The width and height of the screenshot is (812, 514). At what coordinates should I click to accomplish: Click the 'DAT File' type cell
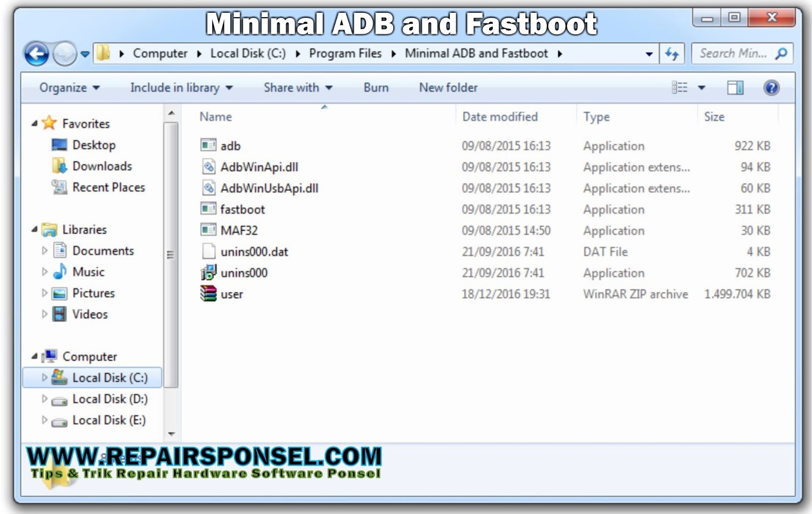click(x=605, y=252)
